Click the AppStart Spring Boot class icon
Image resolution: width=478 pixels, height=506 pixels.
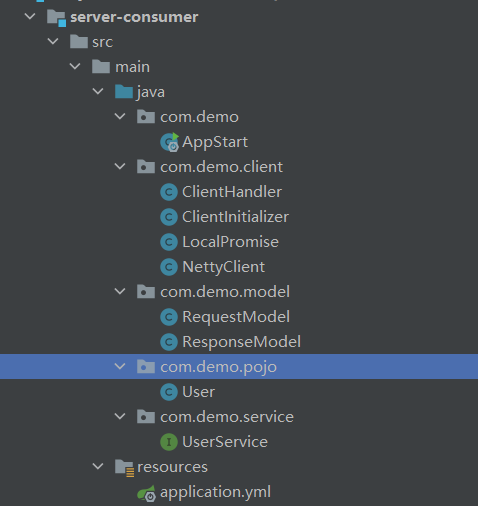(170, 142)
